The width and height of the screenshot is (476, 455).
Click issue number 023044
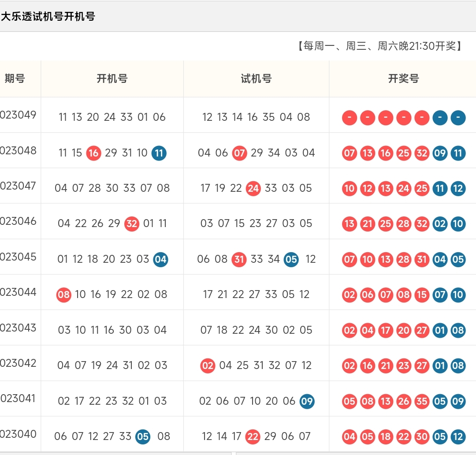[18, 292]
